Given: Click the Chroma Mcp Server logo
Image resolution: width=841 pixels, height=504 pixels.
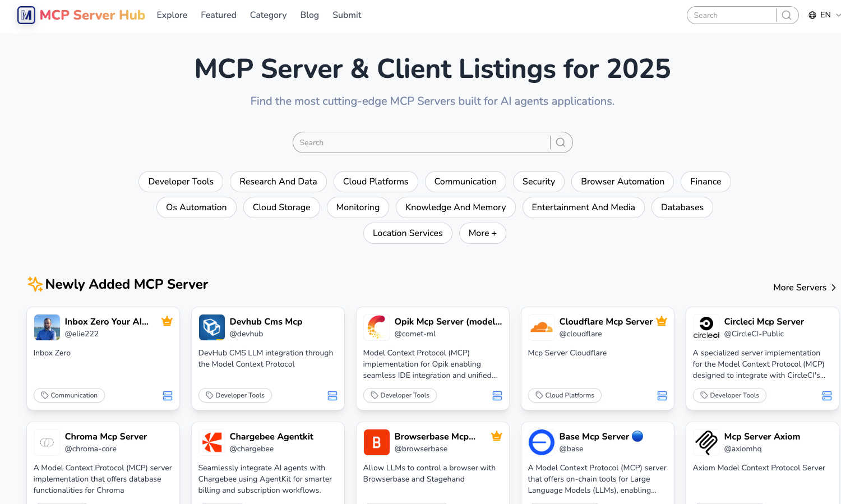Looking at the screenshot, I should pyautogui.click(x=47, y=442).
